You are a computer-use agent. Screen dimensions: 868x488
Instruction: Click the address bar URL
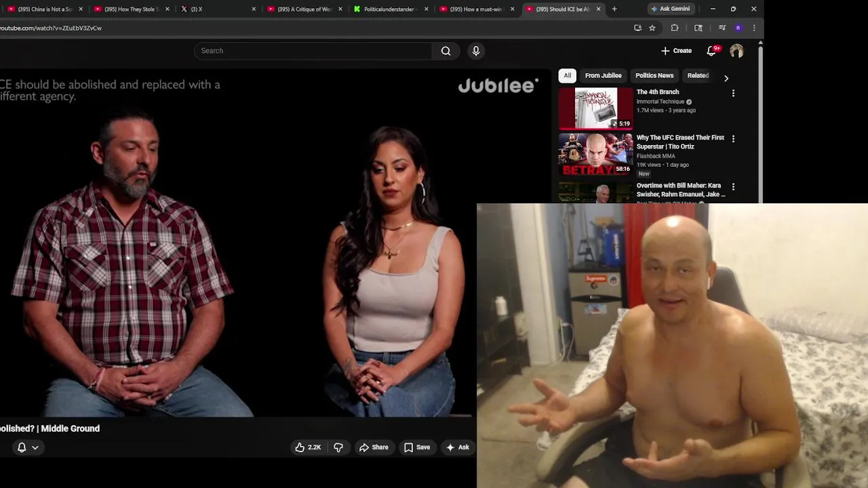[51, 28]
